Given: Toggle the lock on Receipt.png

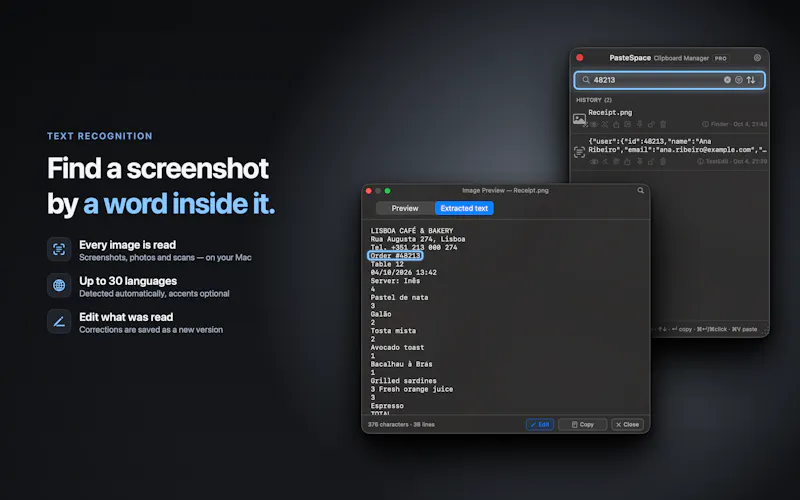Looking at the screenshot, I should 651,124.
